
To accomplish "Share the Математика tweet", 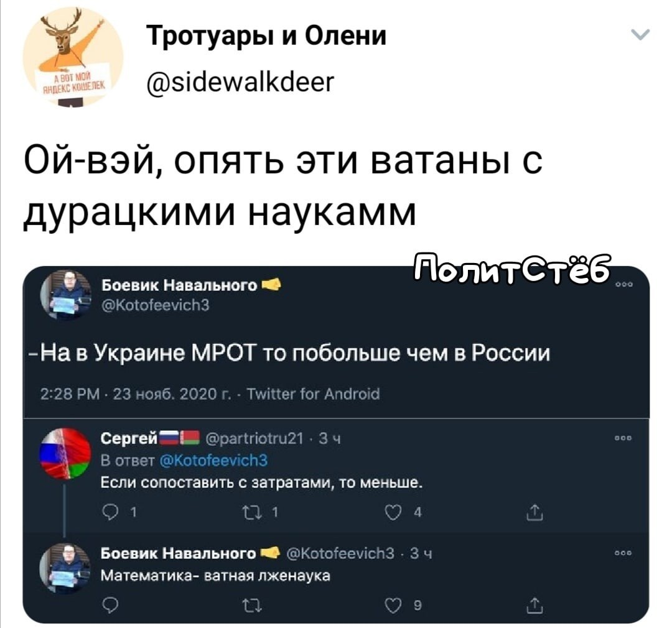I will (534, 606).
